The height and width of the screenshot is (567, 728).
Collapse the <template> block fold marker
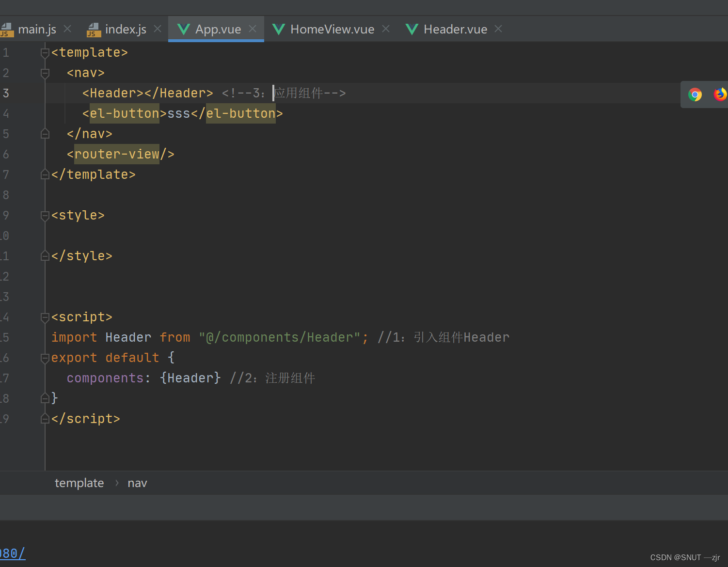[x=45, y=52]
